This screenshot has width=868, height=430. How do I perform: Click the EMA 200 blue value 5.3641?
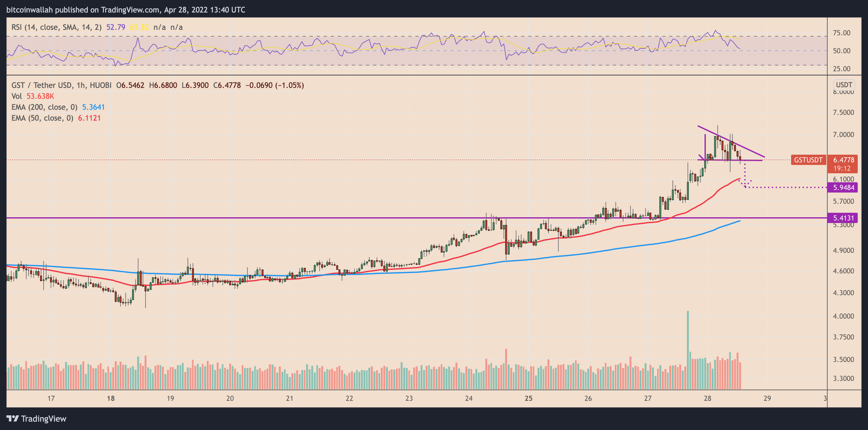click(93, 107)
